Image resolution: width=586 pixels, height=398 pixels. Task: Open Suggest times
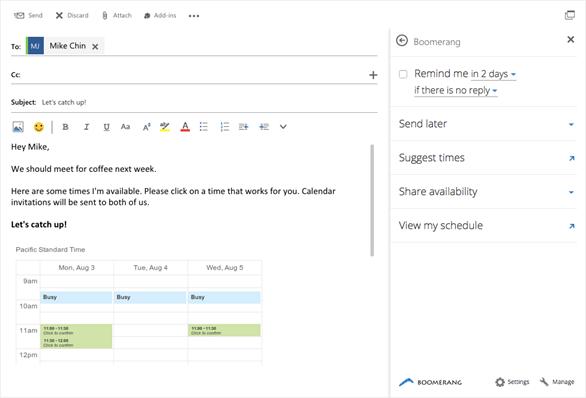484,158
